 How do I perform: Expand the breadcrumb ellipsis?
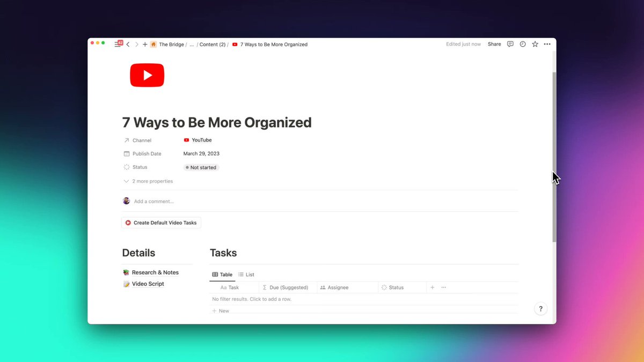tap(192, 45)
